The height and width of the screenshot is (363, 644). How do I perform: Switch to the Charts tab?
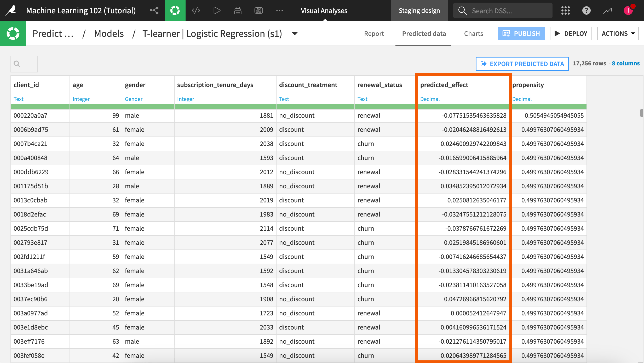tap(473, 33)
